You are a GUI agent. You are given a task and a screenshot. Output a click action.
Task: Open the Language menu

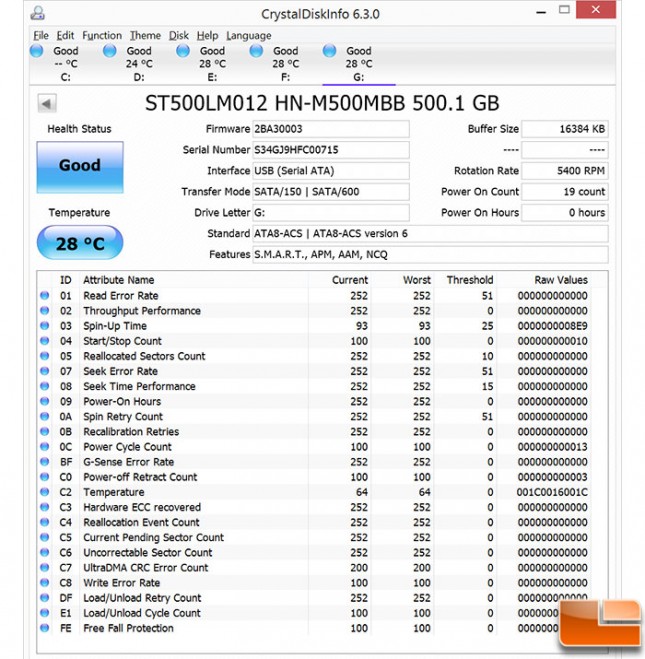tap(249, 36)
